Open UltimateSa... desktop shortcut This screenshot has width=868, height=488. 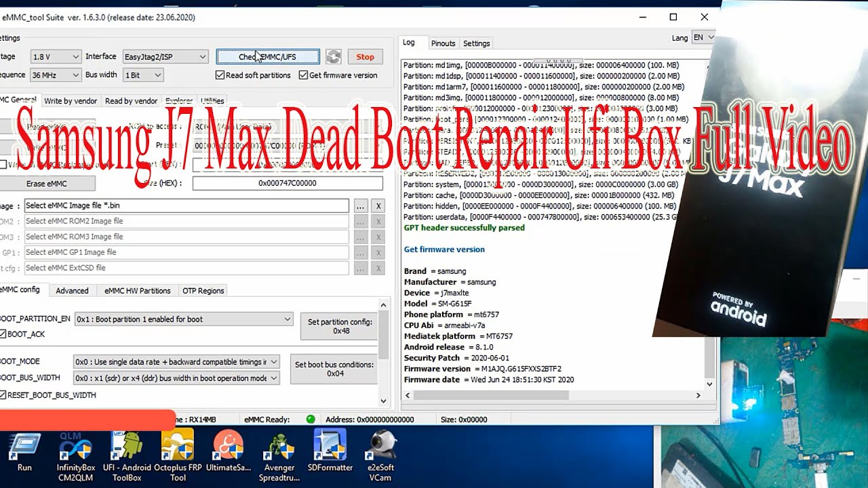tap(229, 452)
